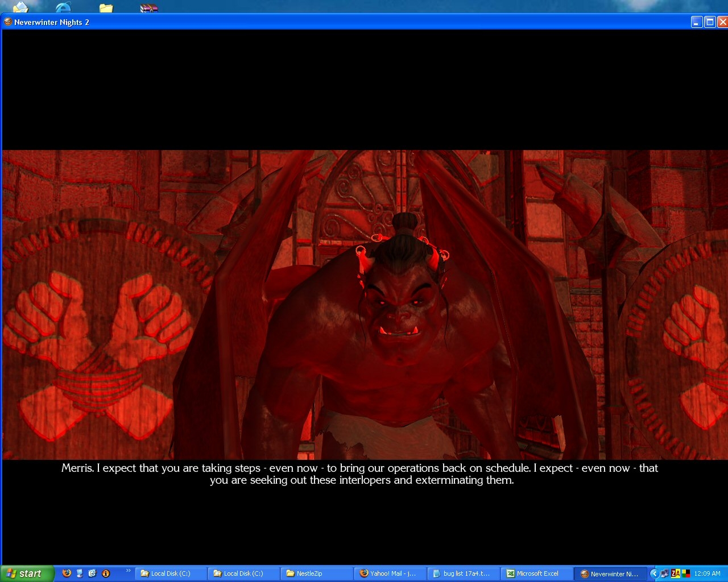Open Firefox from the quick launch bar

[x=67, y=573]
